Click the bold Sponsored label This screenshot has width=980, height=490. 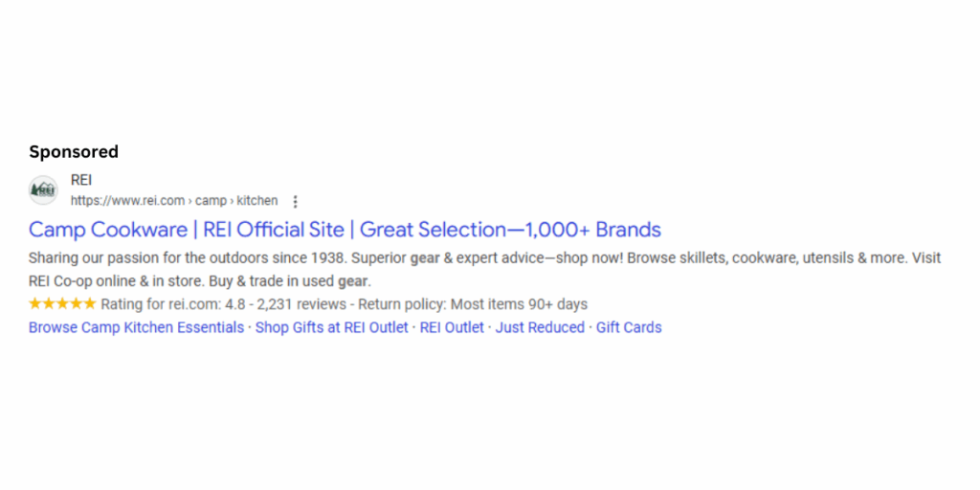click(x=74, y=152)
